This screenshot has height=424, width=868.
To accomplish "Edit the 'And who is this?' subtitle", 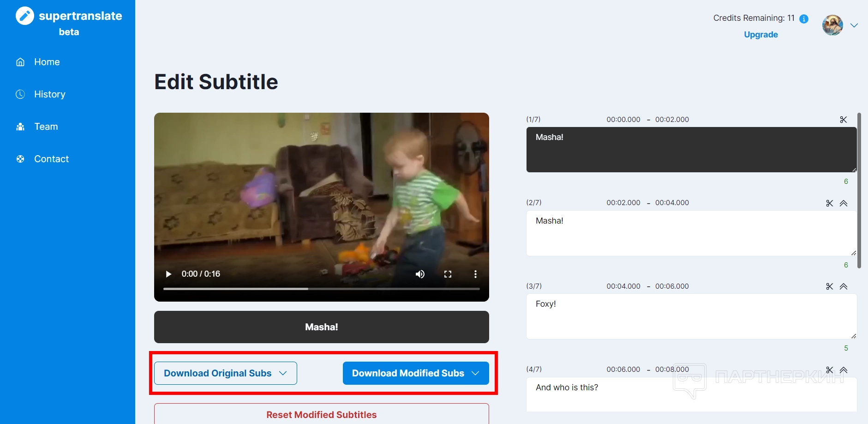I will point(691,394).
